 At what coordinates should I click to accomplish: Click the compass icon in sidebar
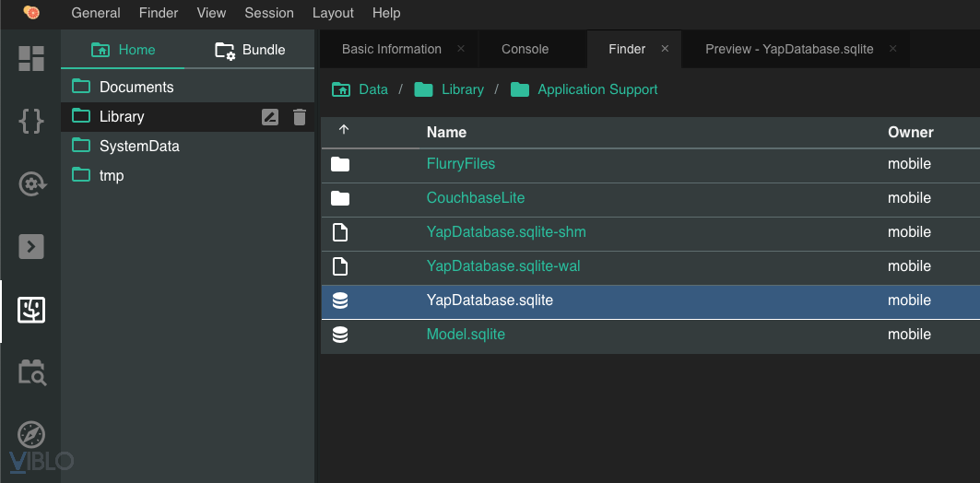(x=31, y=434)
